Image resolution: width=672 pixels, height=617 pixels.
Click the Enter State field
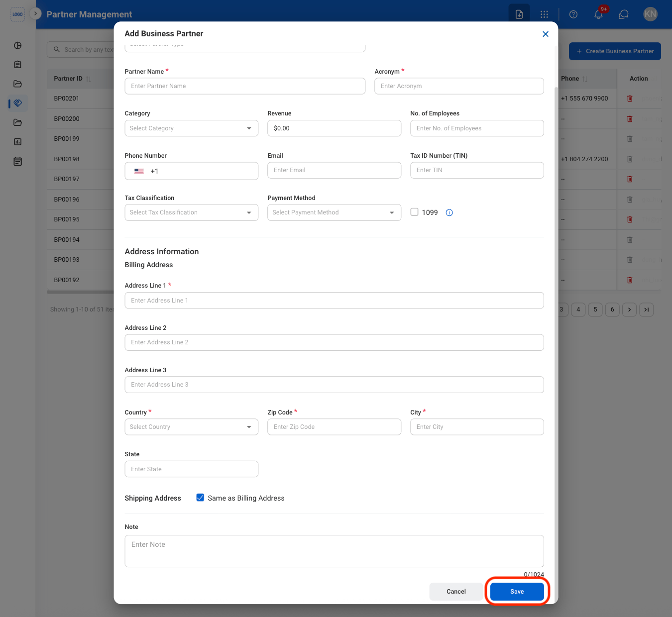point(192,469)
